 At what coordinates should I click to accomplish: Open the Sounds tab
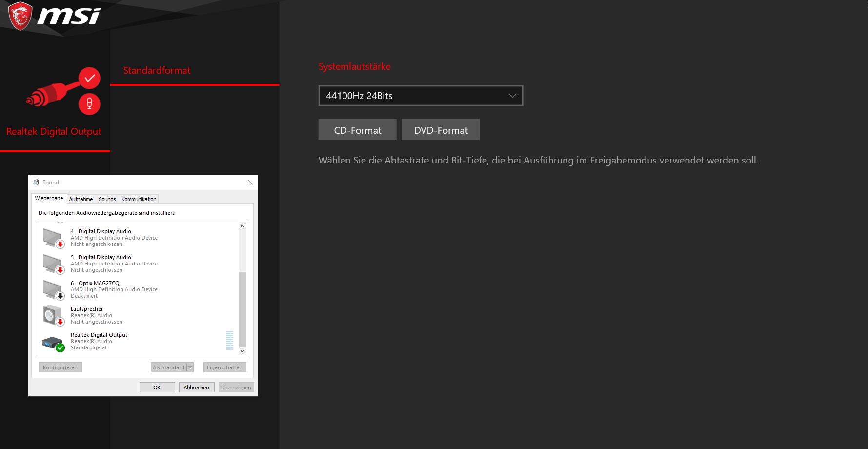(x=107, y=199)
